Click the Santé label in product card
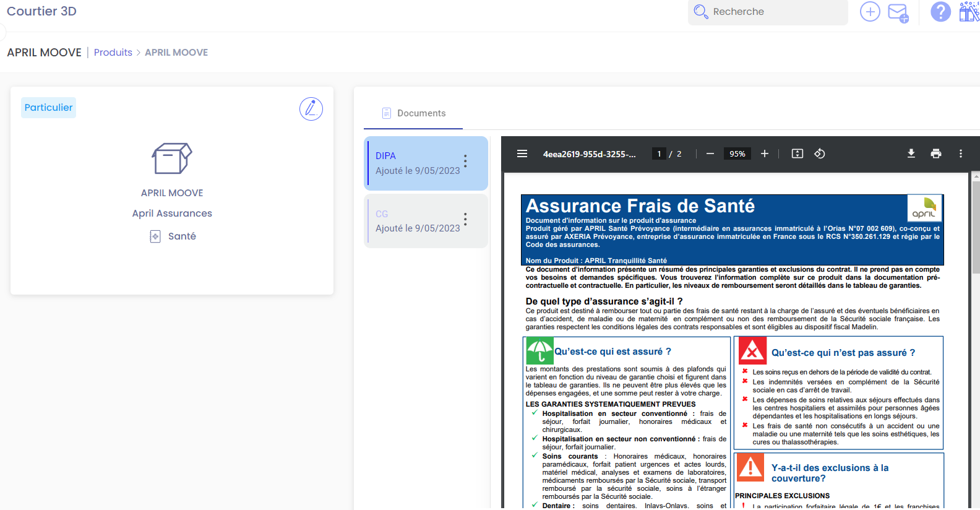The width and height of the screenshot is (980, 510). [182, 236]
